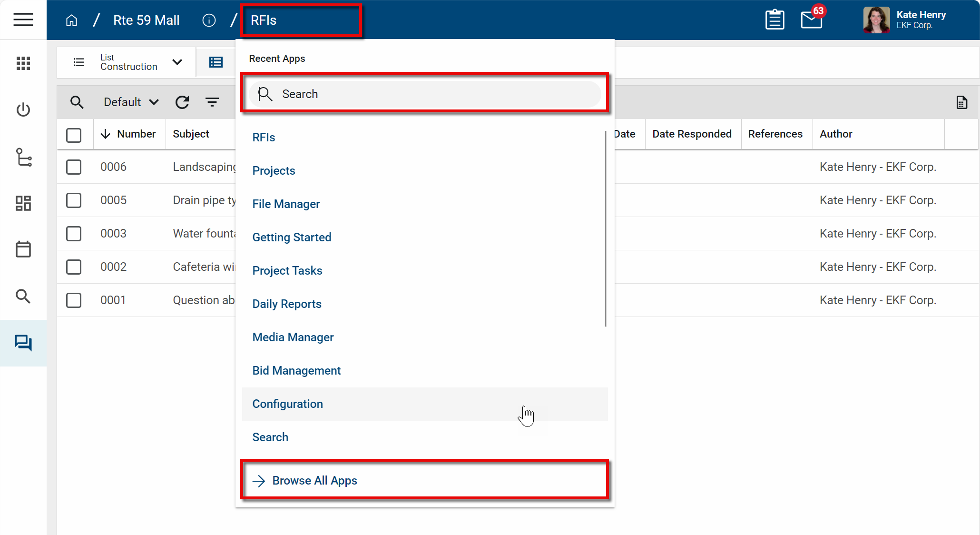Select File Manager from Recent Apps

[286, 204]
